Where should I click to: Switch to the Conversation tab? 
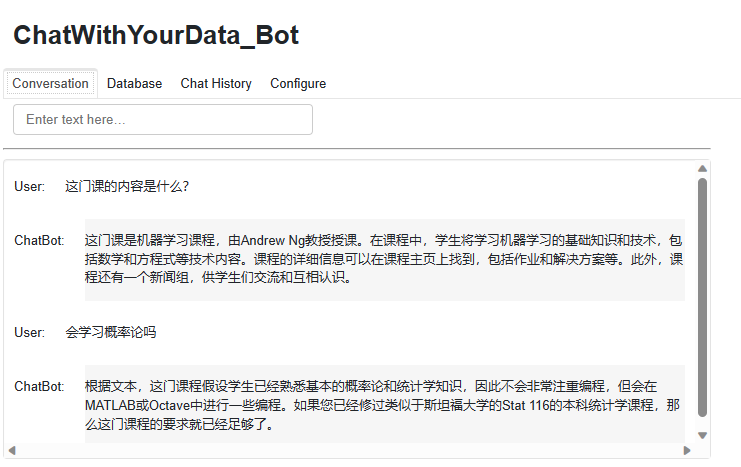pyautogui.click(x=50, y=83)
